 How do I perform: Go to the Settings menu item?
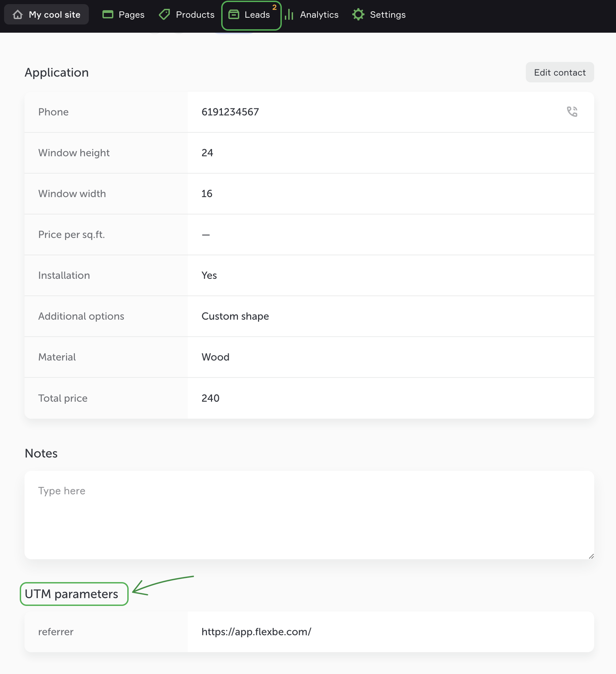(388, 15)
